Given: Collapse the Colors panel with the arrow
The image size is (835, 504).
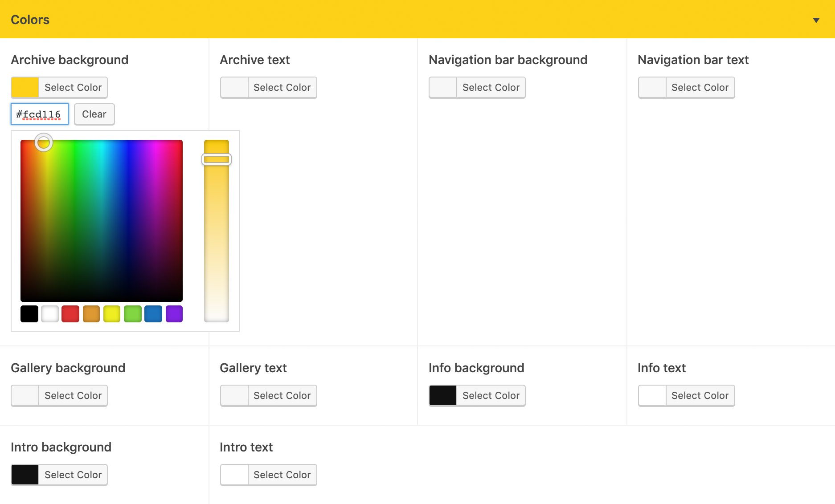Looking at the screenshot, I should point(816,20).
